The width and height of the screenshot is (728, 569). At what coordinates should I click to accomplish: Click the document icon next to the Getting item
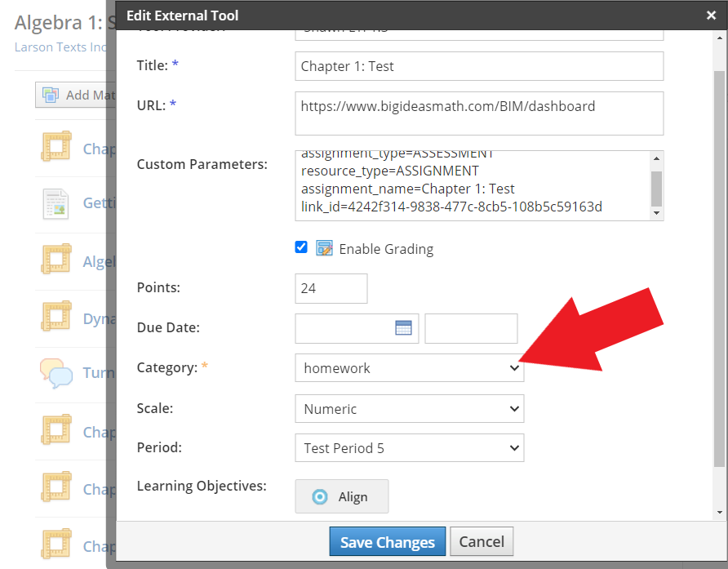pyautogui.click(x=55, y=202)
